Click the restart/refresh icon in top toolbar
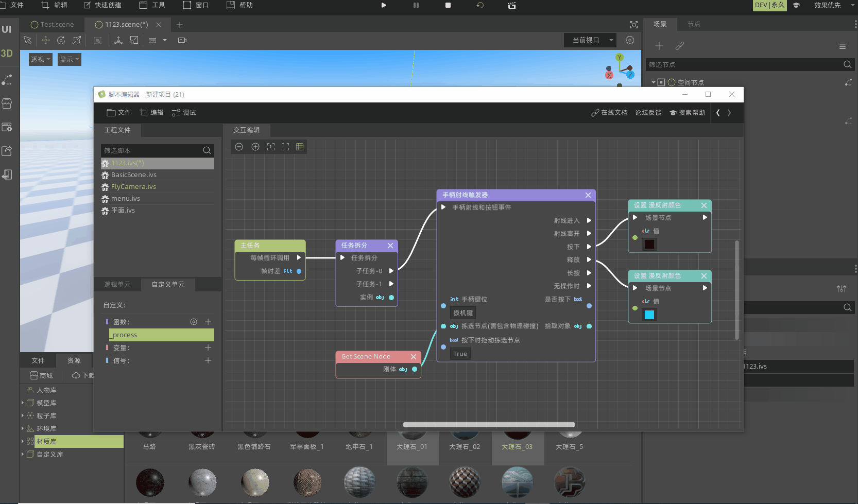The height and width of the screenshot is (504, 858). click(480, 5)
